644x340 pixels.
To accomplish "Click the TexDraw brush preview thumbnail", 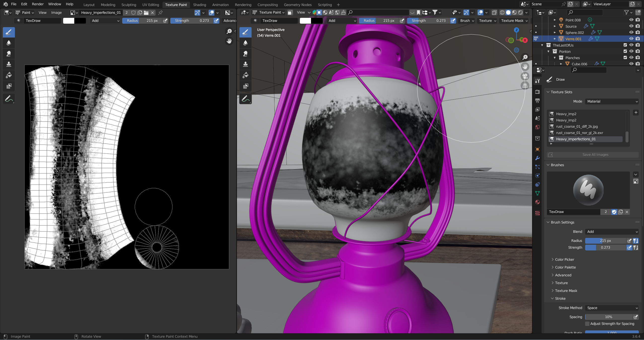I will tap(588, 190).
